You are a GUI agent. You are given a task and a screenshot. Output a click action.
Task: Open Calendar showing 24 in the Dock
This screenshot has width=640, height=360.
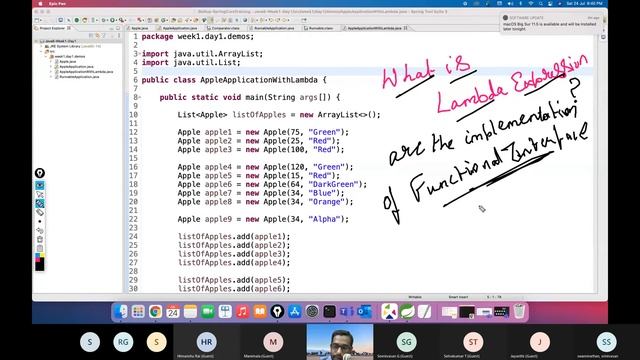(173, 312)
